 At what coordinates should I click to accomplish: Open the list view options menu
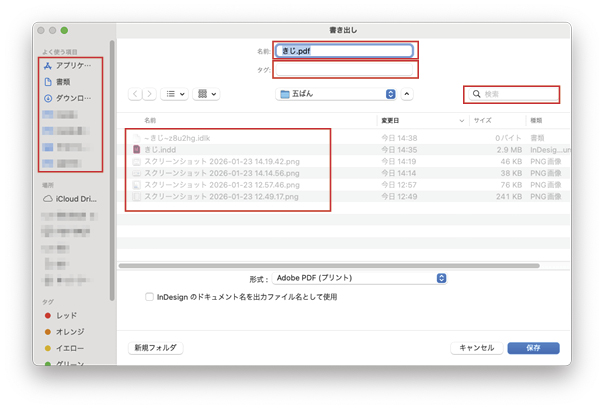[175, 94]
